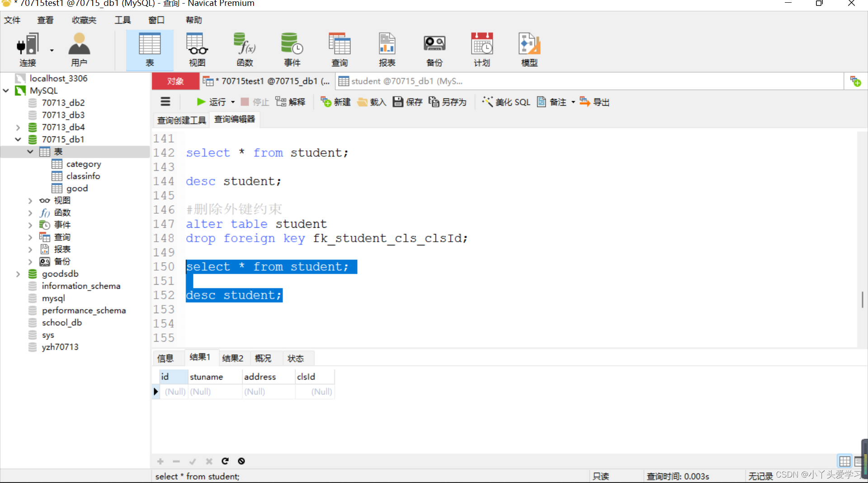
Task: Open the 报表 (Report) toolbar icon
Action: coord(387,50)
